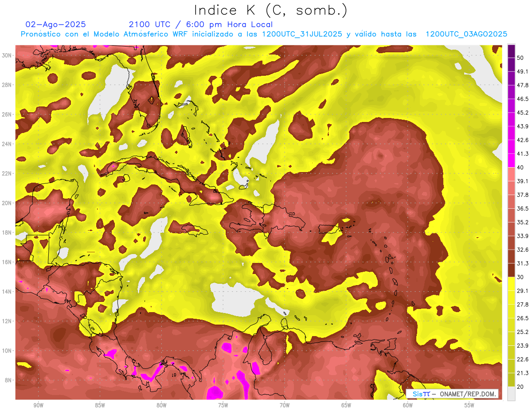Viewport: 532px width, 411px height.
Task: Click the magenta colorbar swatch between 40 and 41.3
Action: (x=511, y=160)
